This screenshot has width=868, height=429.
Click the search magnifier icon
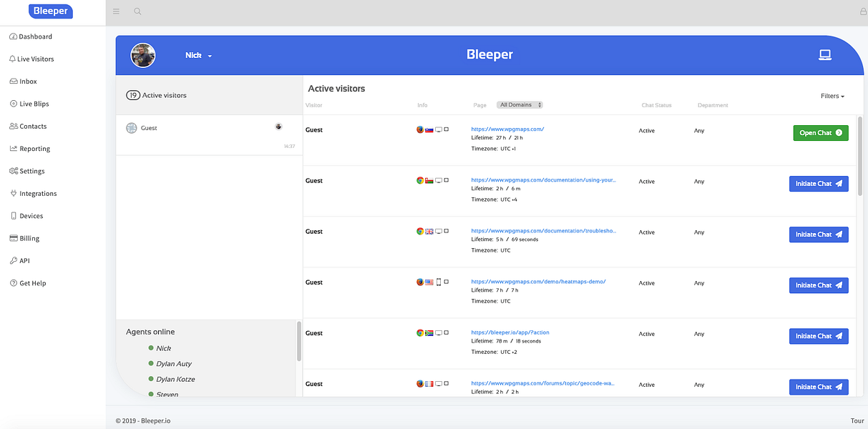point(137,11)
